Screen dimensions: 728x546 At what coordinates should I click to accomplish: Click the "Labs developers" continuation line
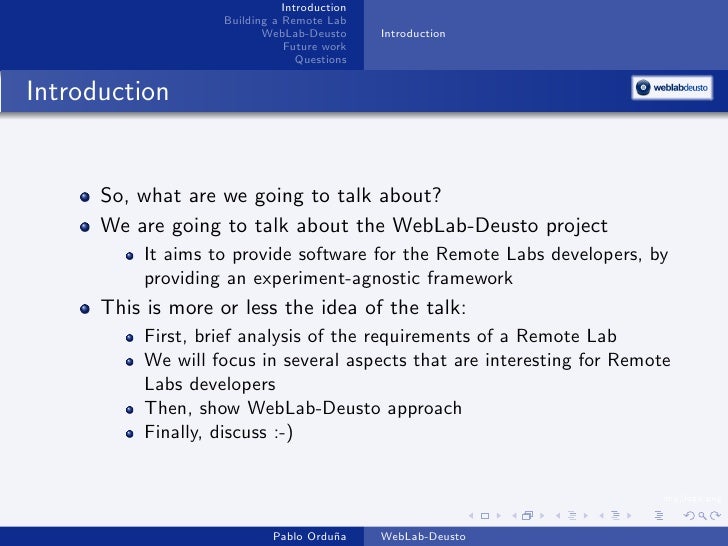210,384
